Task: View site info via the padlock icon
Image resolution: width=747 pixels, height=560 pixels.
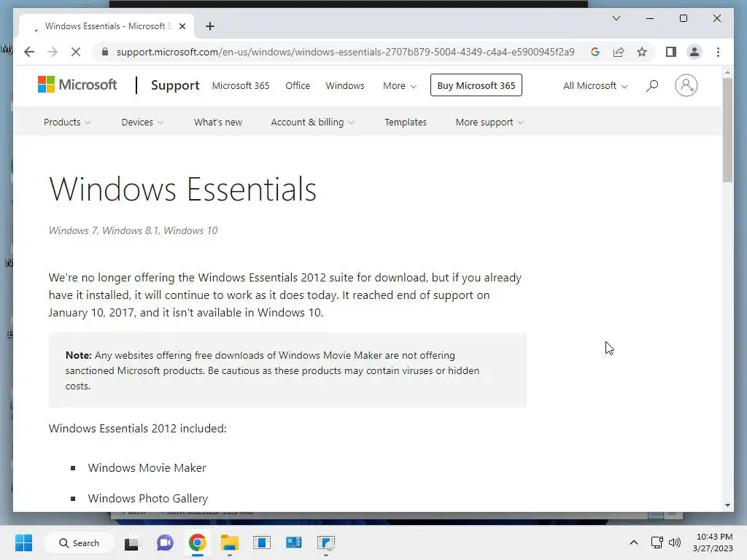Action: [105, 52]
